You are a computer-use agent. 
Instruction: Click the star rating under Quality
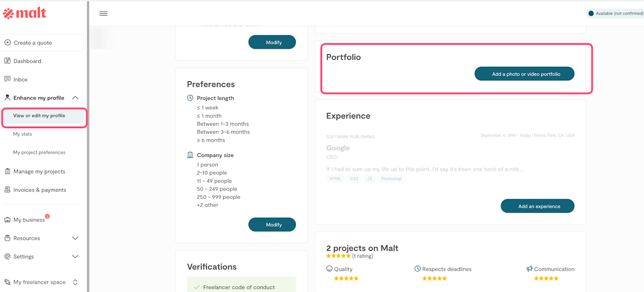tap(346, 278)
